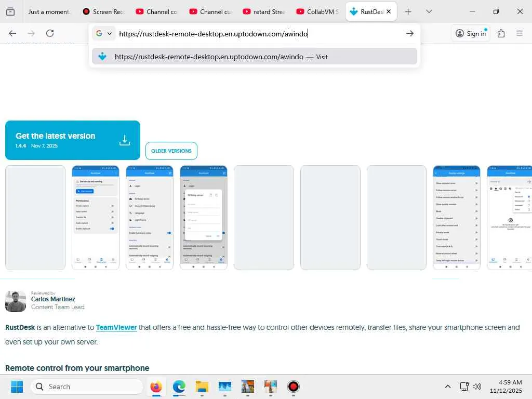Switch to the Screen Rec tab
This screenshot has width=532, height=399.
pos(104,11)
